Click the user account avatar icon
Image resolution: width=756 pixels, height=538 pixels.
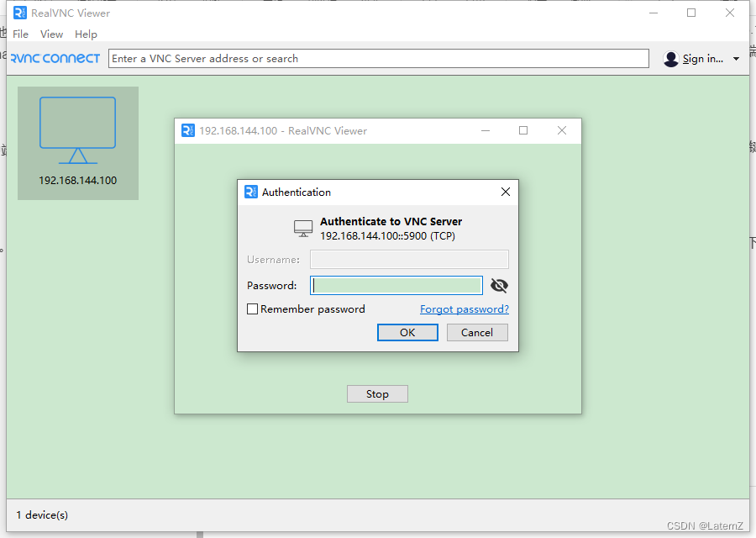click(x=670, y=59)
